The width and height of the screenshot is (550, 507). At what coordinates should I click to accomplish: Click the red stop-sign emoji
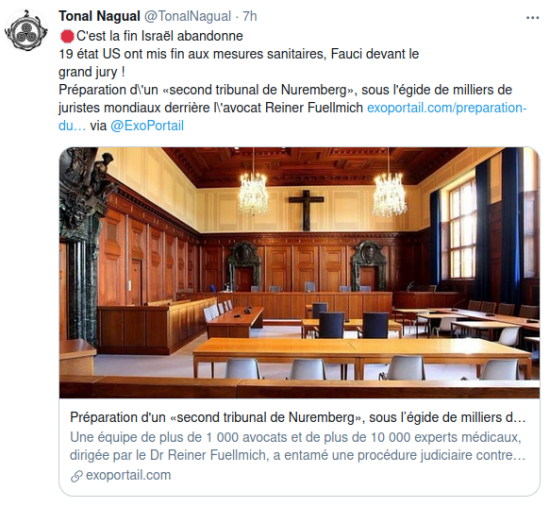(67, 36)
